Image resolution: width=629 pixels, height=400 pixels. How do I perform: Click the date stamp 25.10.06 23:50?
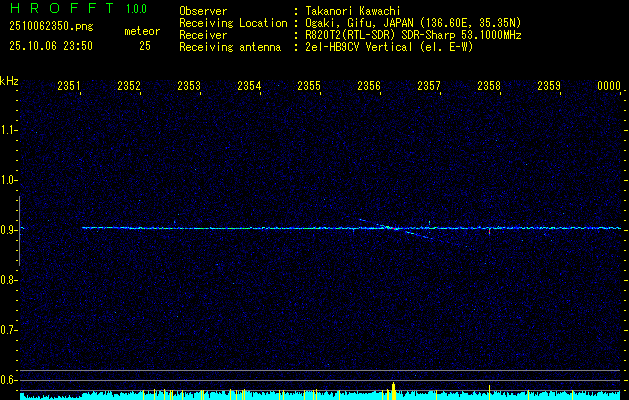[x=51, y=46]
